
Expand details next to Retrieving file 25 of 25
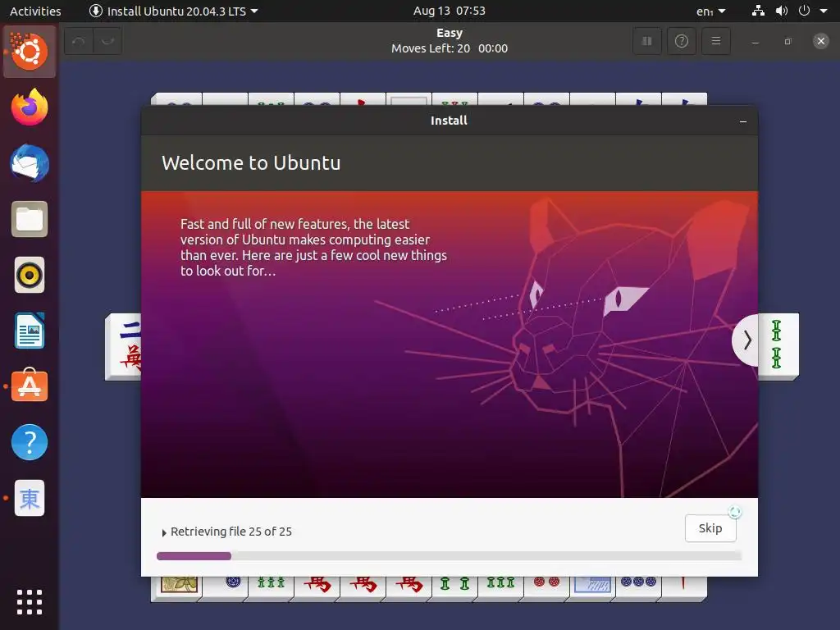click(164, 532)
